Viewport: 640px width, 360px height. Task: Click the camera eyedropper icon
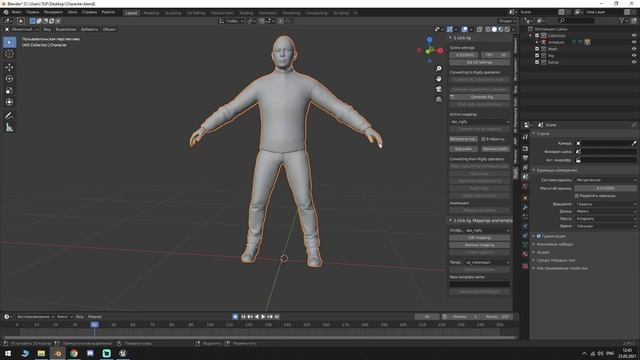click(634, 143)
